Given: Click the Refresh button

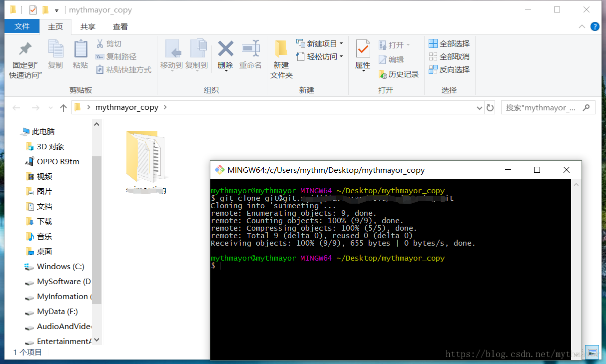Looking at the screenshot, I should [x=490, y=108].
